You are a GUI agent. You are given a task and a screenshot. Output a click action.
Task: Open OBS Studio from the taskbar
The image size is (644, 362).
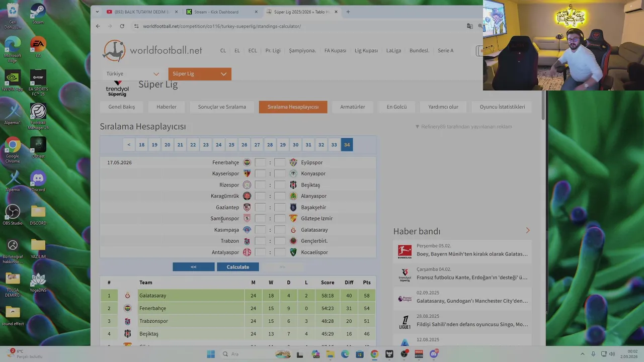click(404, 354)
